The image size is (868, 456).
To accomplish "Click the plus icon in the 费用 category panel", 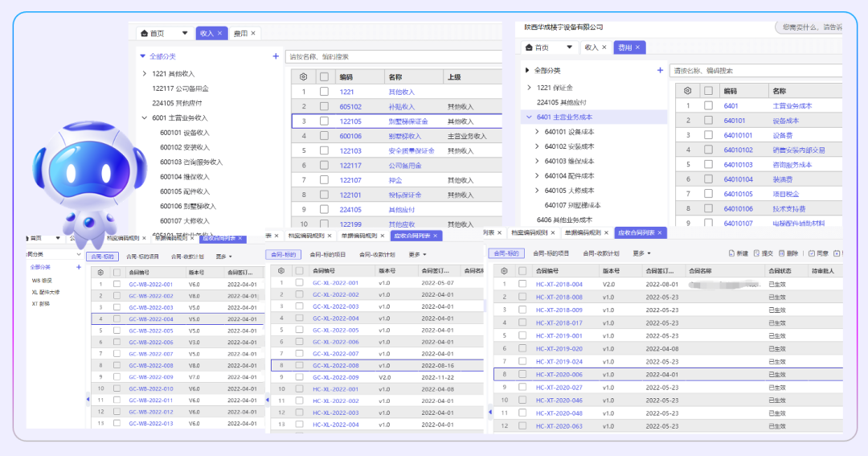I will point(661,71).
